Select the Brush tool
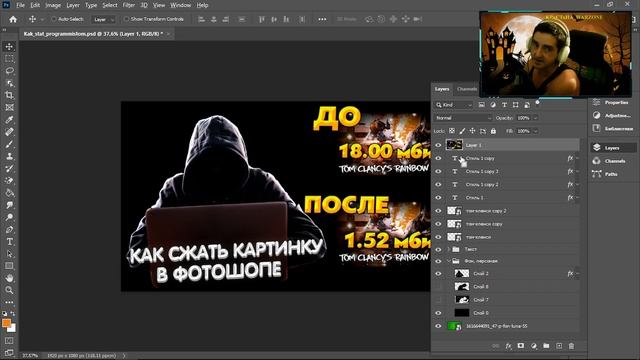This screenshot has height=360, width=640. click(x=9, y=144)
